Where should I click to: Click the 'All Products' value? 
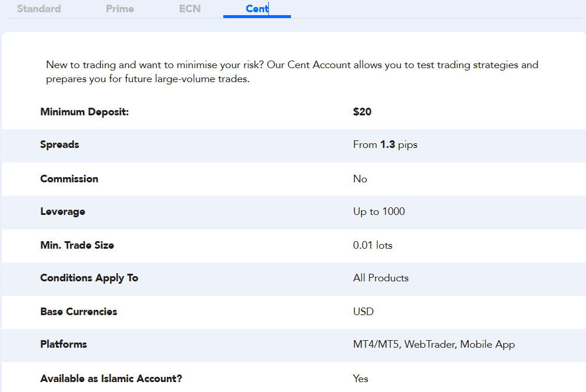tap(381, 278)
